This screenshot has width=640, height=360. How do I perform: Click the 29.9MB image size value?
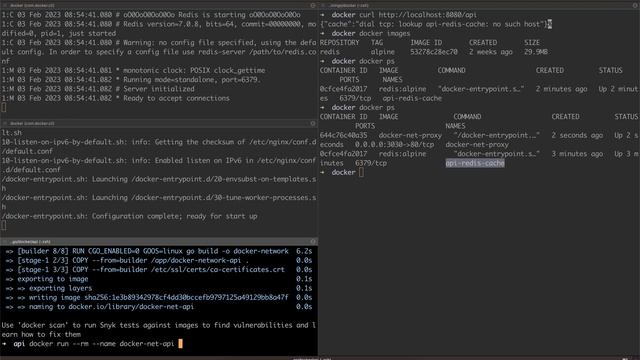(536, 52)
